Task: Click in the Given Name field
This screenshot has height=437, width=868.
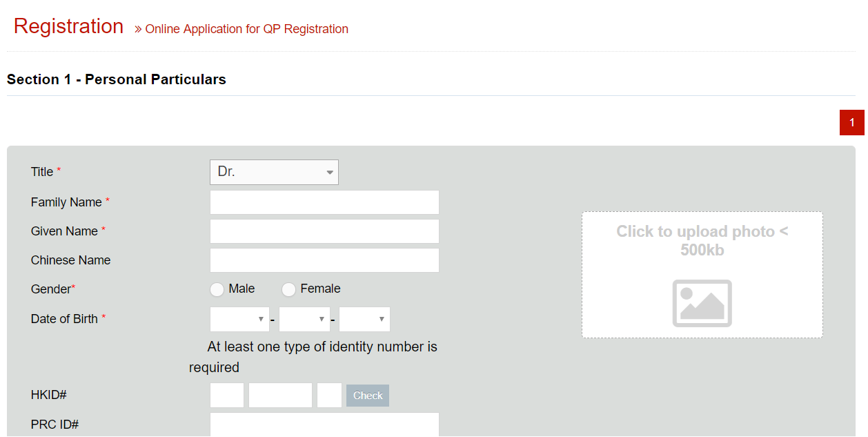Action: (324, 231)
